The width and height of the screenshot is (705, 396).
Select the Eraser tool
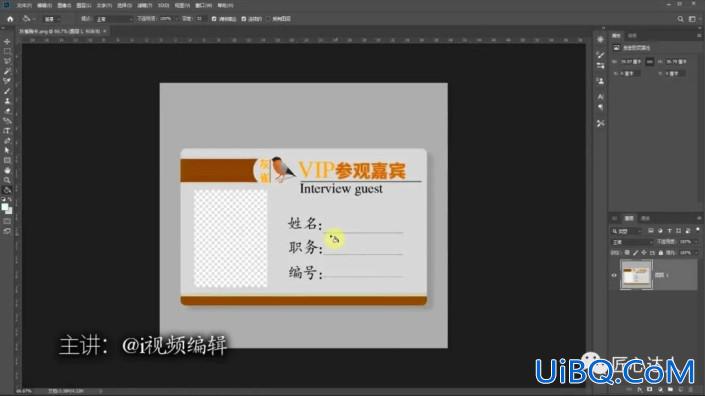pyautogui.click(x=7, y=111)
